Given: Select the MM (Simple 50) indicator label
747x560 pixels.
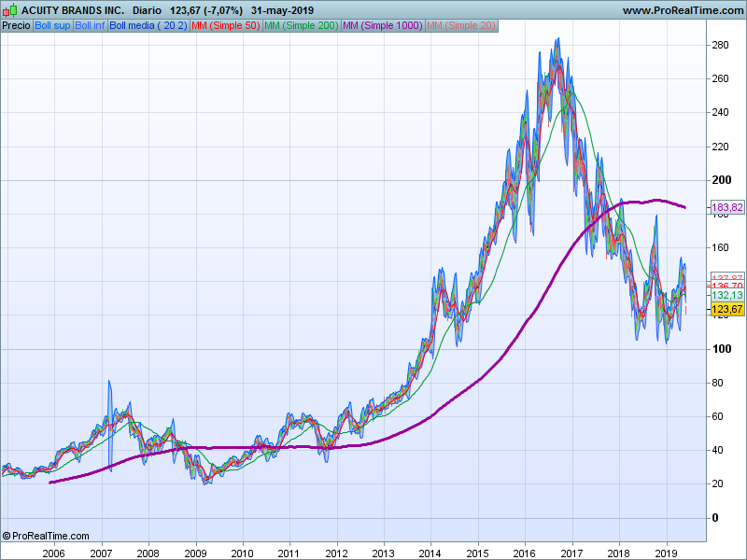Looking at the screenshot, I should 226,26.
